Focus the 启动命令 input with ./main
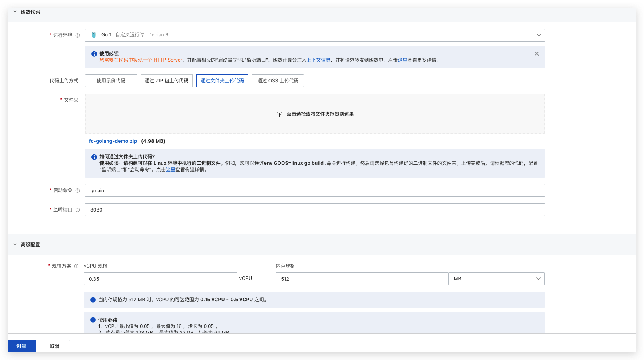This screenshot has width=644, height=360. (x=315, y=190)
